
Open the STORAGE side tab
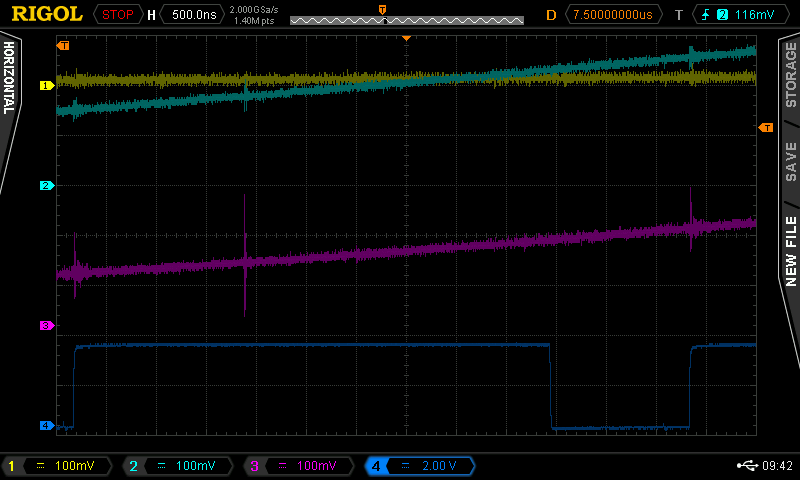pos(791,75)
